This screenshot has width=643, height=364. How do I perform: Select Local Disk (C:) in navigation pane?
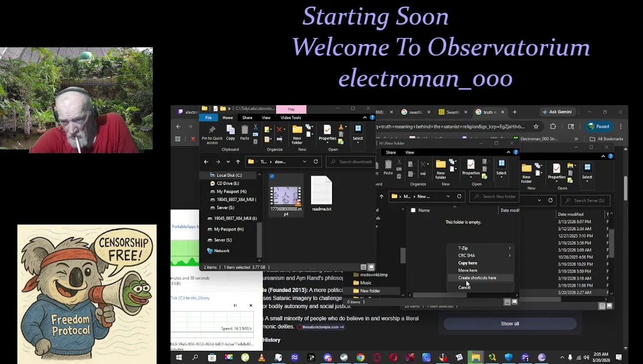coord(229,175)
